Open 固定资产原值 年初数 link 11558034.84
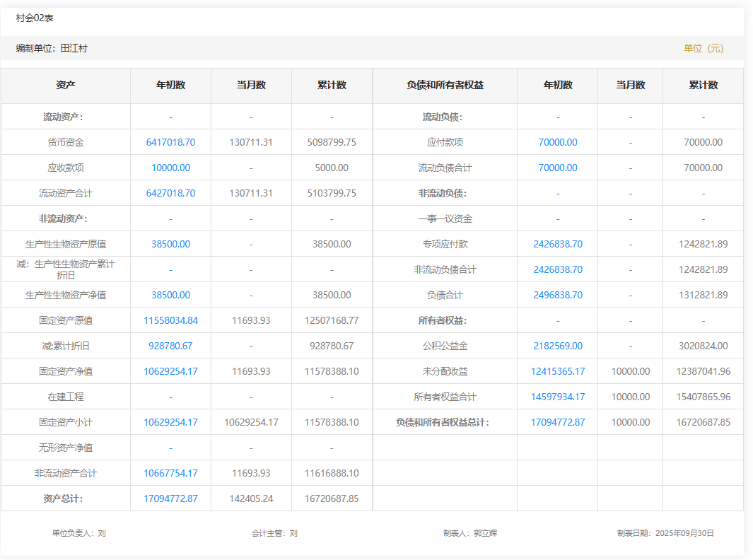The image size is (753, 560). point(170,320)
